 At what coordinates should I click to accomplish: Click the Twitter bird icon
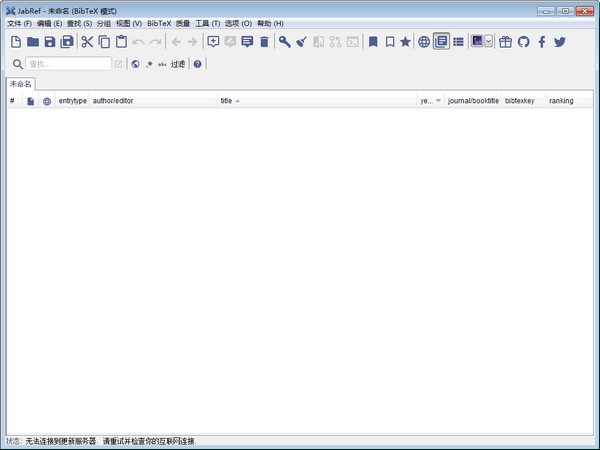560,42
